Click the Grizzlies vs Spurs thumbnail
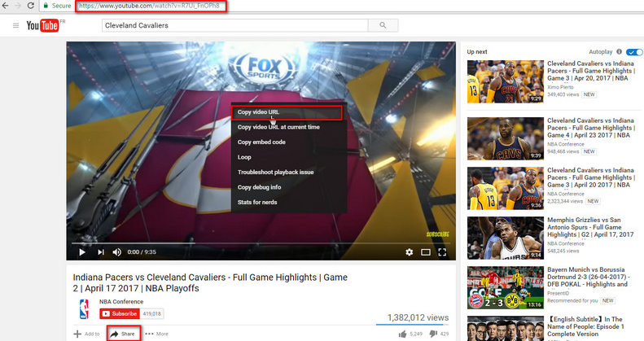The width and height of the screenshot is (644, 341). (505, 238)
